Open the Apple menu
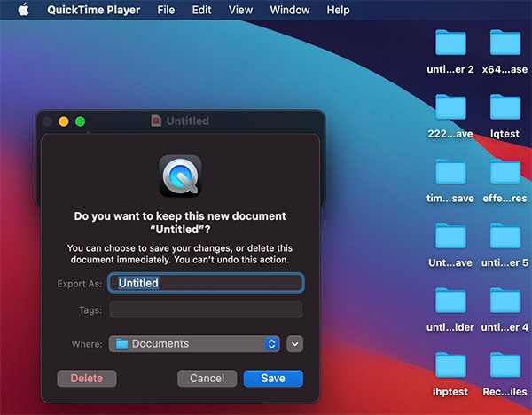This screenshot has width=532, height=415. pyautogui.click(x=23, y=10)
